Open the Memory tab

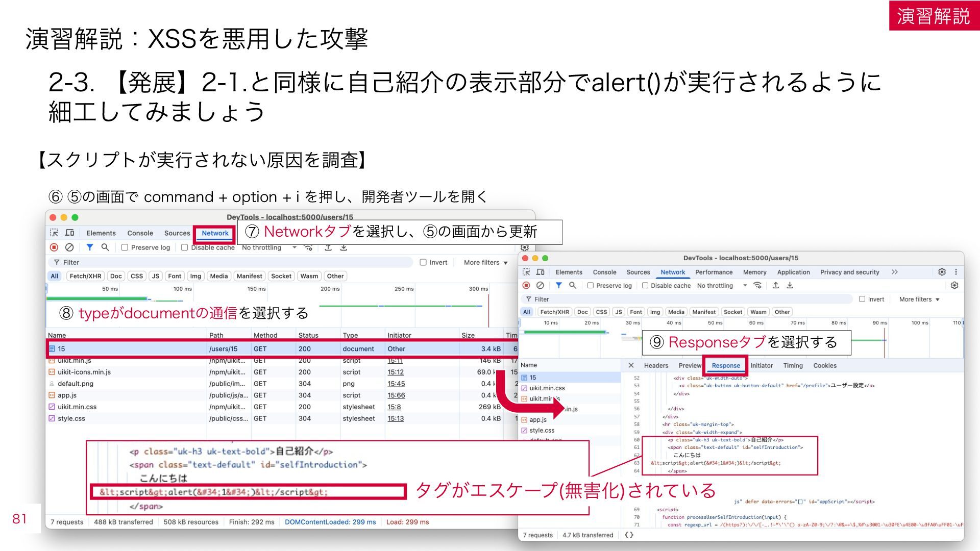coord(754,272)
